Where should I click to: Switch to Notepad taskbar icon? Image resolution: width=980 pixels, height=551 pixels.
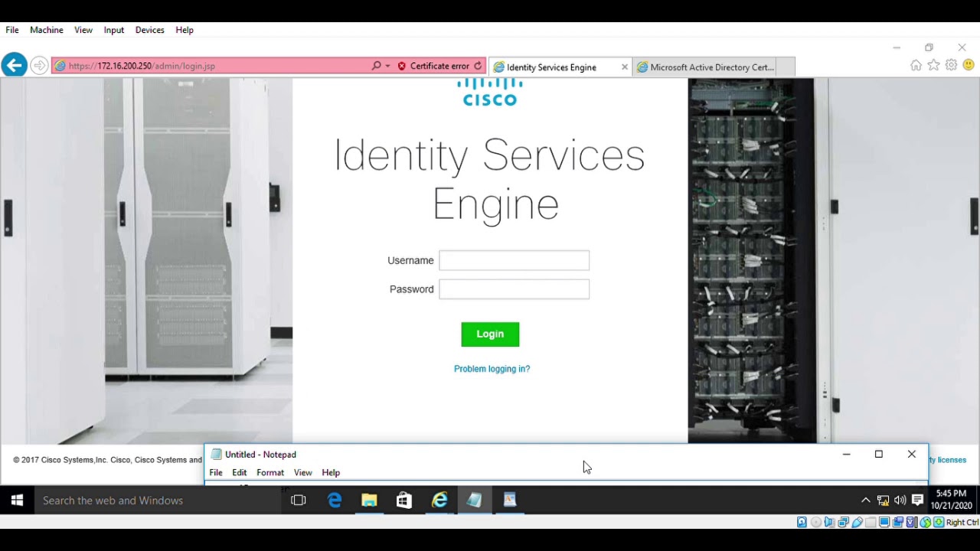pyautogui.click(x=475, y=500)
